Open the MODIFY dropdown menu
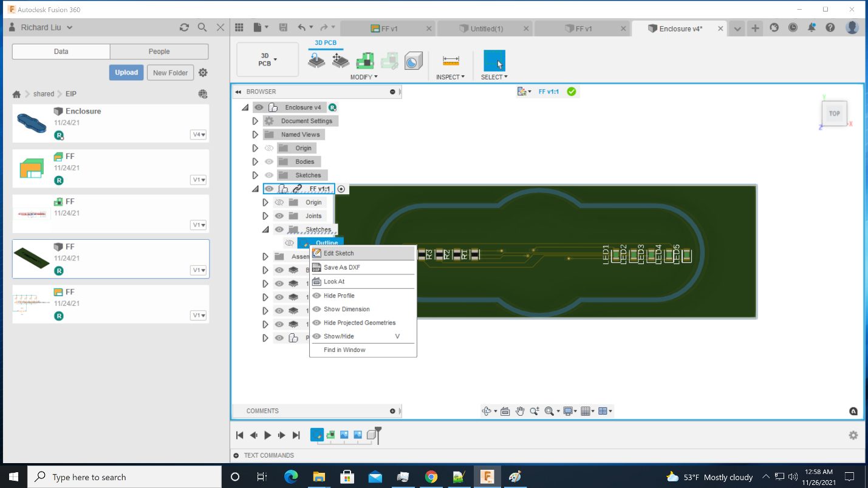This screenshot has width=868, height=488. pos(364,77)
